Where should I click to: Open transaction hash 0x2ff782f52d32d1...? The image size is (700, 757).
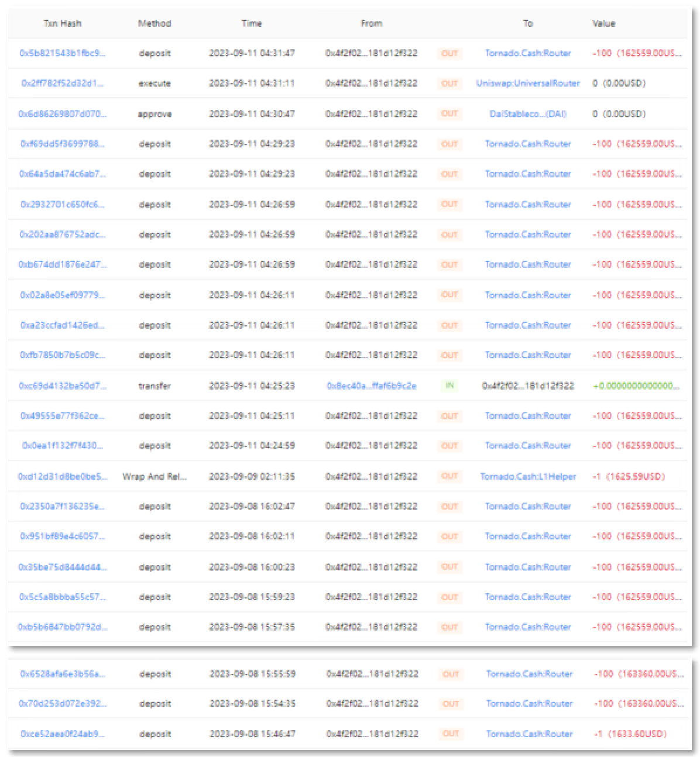click(63, 83)
